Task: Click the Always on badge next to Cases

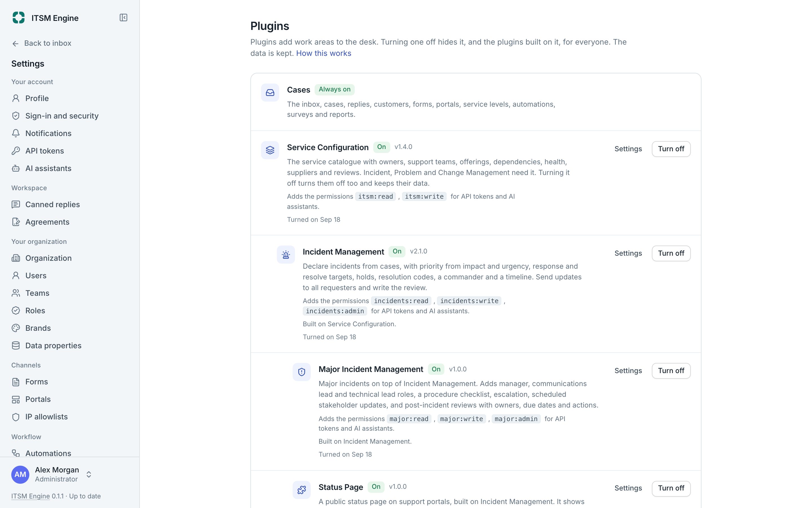Action: click(335, 89)
